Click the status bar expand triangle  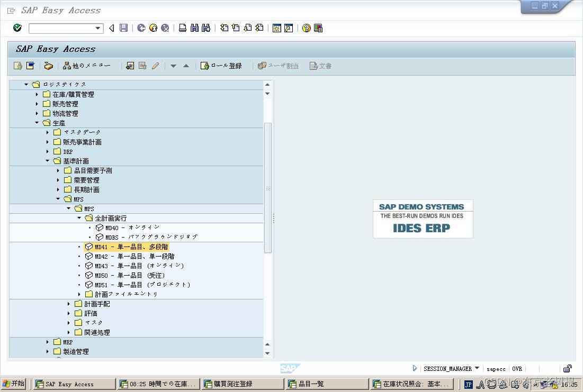[x=415, y=368]
